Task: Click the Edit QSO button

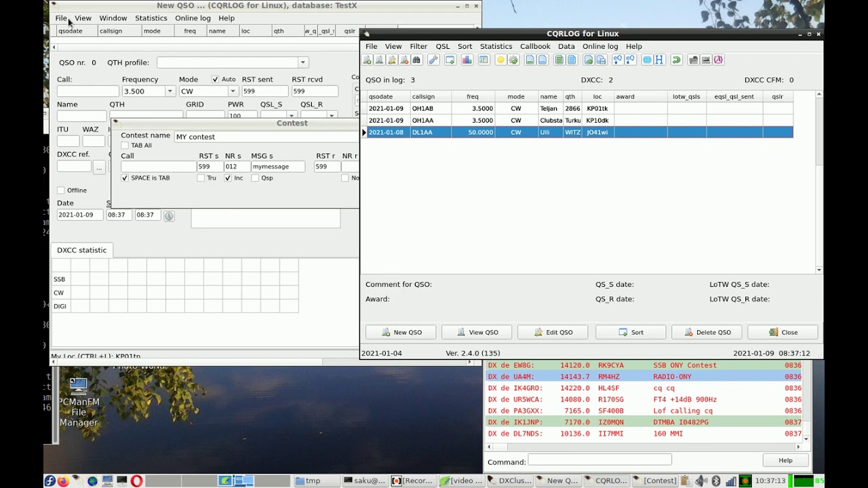Action: pos(553,332)
